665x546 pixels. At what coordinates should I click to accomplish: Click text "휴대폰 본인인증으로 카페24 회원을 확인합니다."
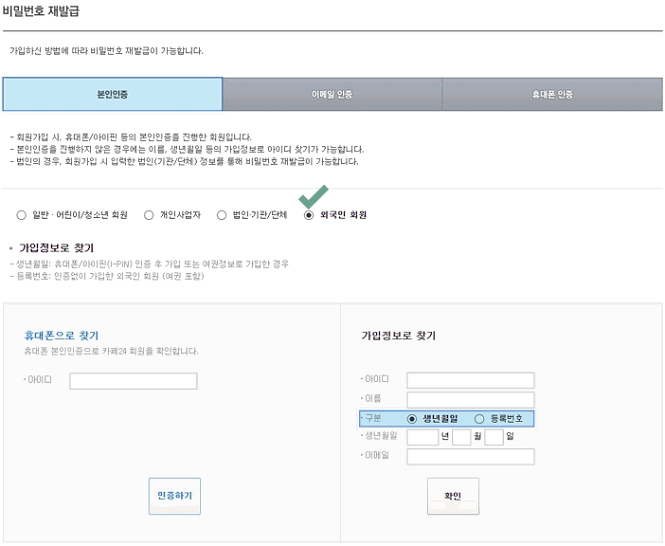(x=111, y=351)
